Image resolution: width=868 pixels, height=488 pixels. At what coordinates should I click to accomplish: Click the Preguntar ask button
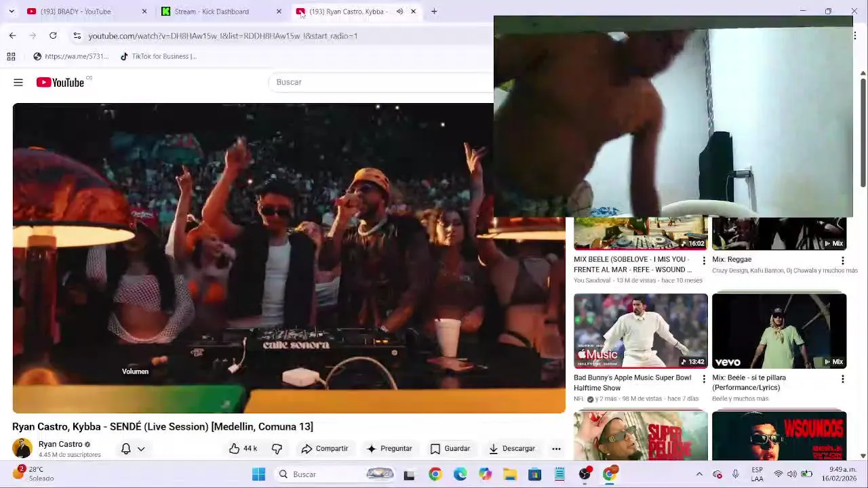pos(389,449)
